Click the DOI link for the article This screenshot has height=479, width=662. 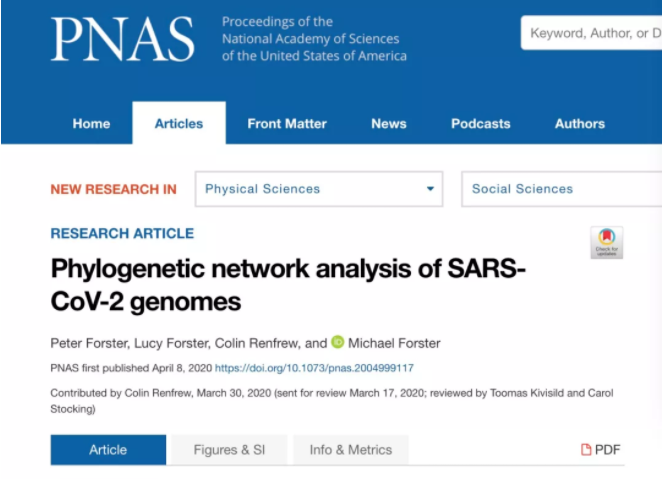(x=314, y=368)
